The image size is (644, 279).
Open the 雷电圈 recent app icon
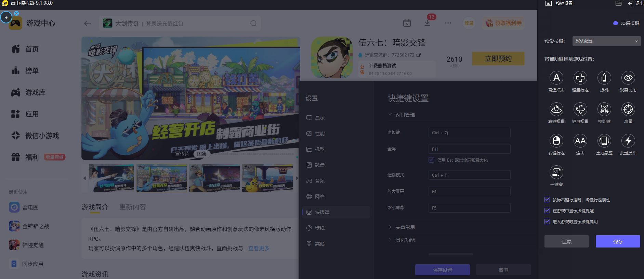pos(14,207)
